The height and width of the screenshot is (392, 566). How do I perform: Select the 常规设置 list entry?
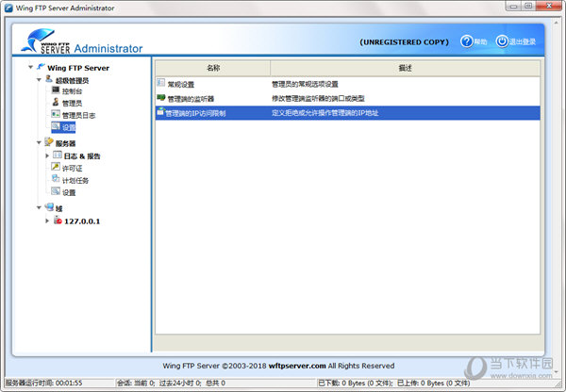pos(181,85)
